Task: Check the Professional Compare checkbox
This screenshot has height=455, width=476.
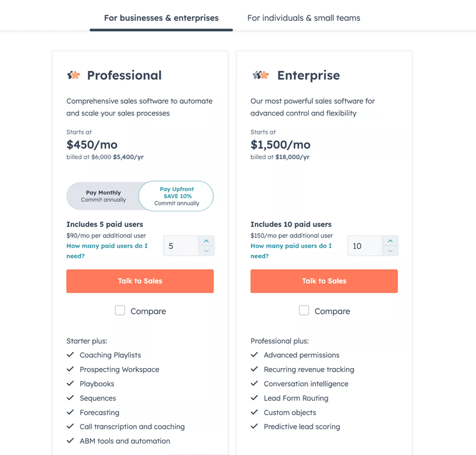Action: [x=120, y=310]
